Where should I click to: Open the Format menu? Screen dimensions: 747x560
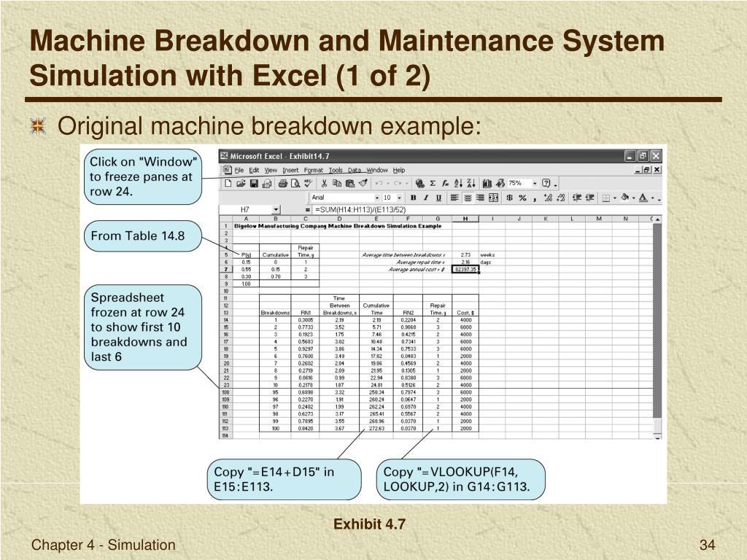[x=314, y=170]
